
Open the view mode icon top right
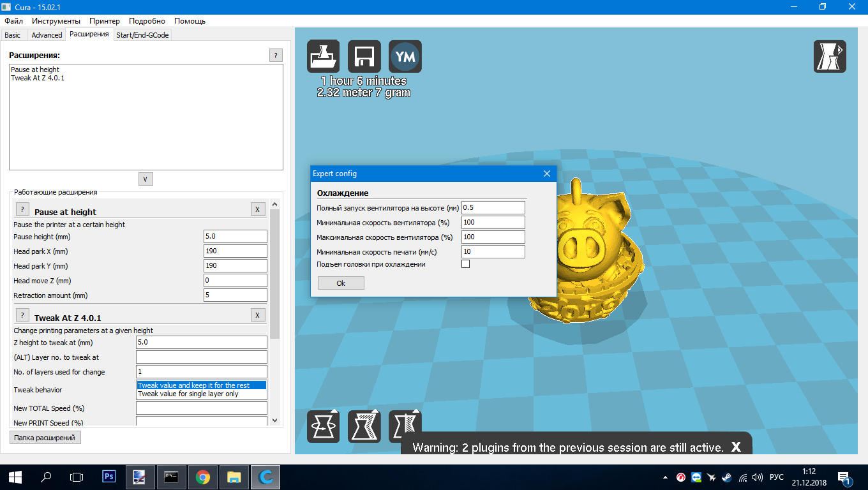[830, 57]
